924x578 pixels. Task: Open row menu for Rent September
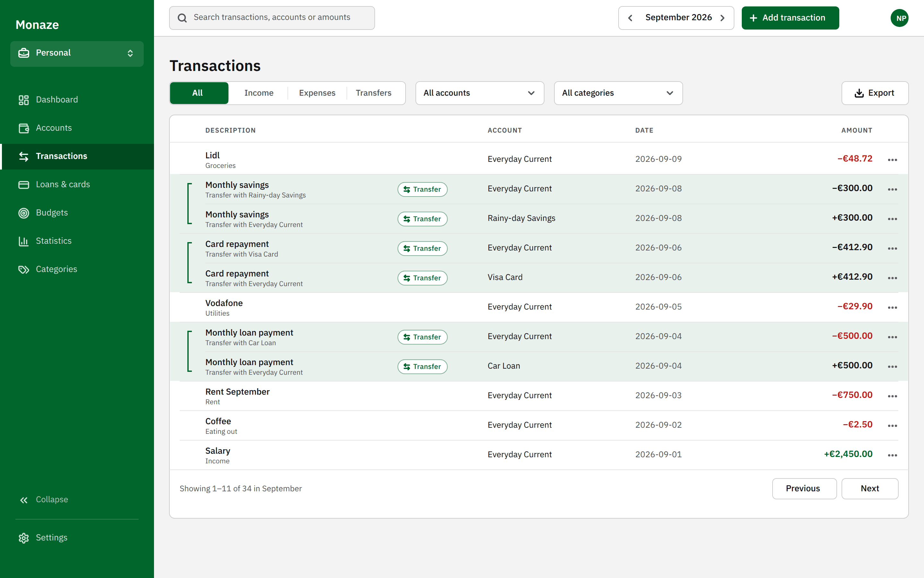click(892, 396)
